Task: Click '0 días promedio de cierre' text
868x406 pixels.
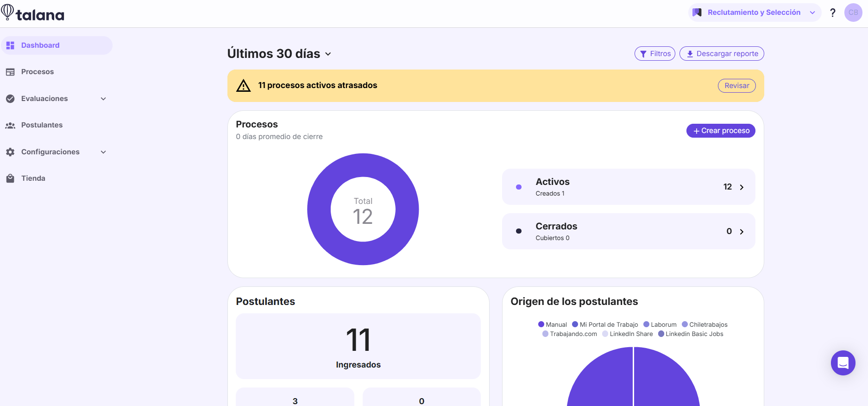Action: pyautogui.click(x=279, y=137)
